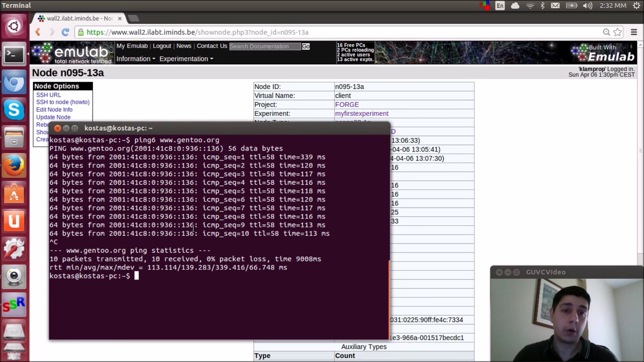The width and height of the screenshot is (644, 362).
Task: Click the Wi-Fi network indicator
Action: [x=530, y=6]
